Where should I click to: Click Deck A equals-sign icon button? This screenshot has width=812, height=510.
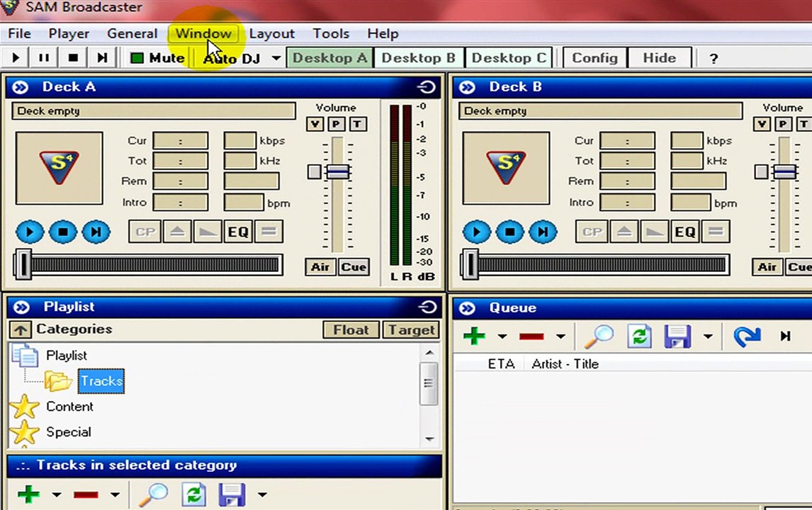click(269, 232)
